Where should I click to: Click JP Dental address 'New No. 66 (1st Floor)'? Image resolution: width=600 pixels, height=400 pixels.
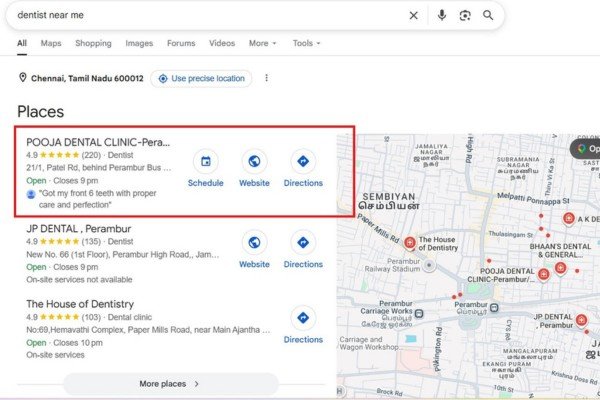click(122, 255)
